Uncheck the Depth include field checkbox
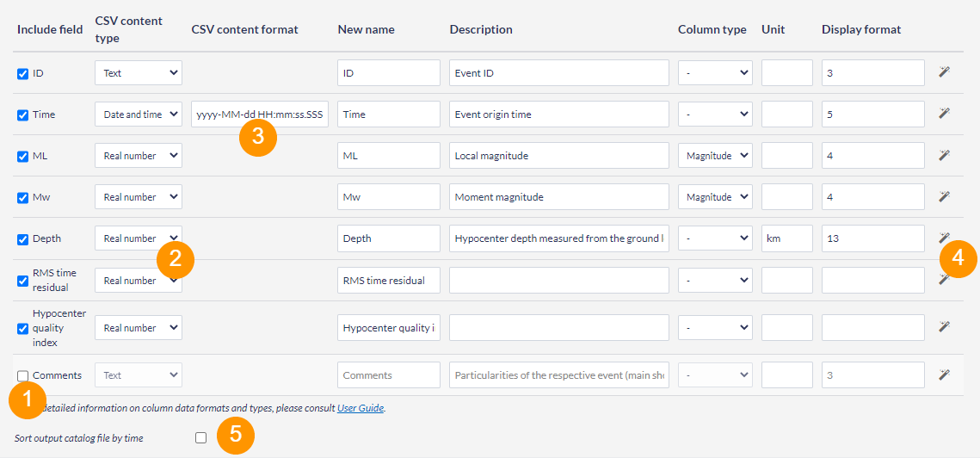The height and width of the screenshot is (458, 980). (x=23, y=239)
